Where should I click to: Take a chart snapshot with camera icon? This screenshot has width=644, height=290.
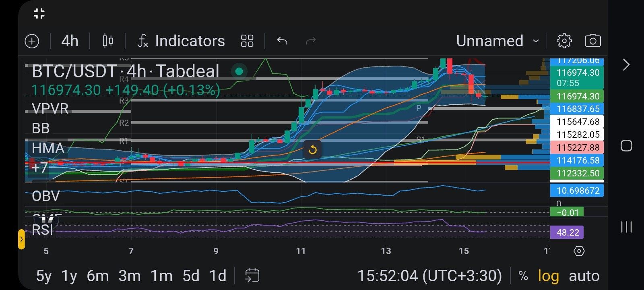pos(593,41)
